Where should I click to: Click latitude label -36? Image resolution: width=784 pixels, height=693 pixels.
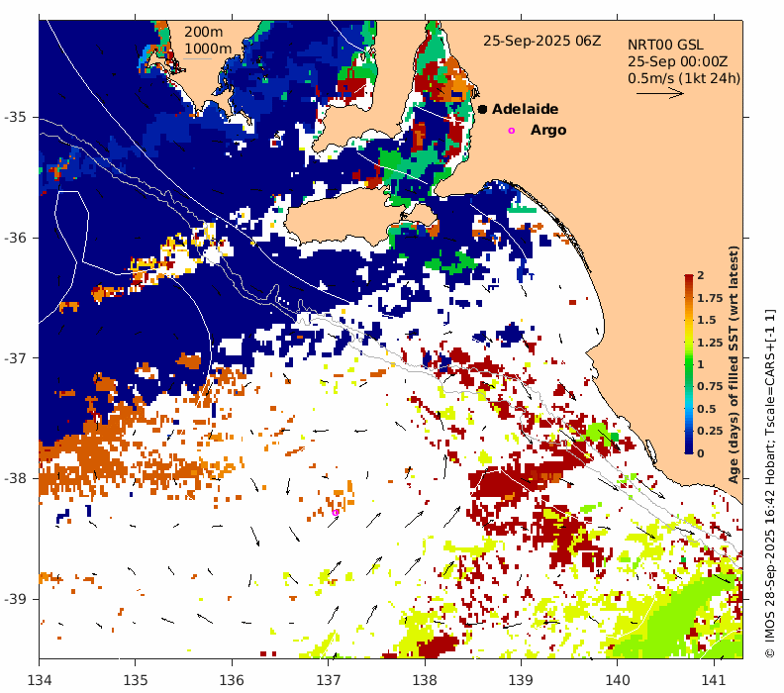coord(15,238)
